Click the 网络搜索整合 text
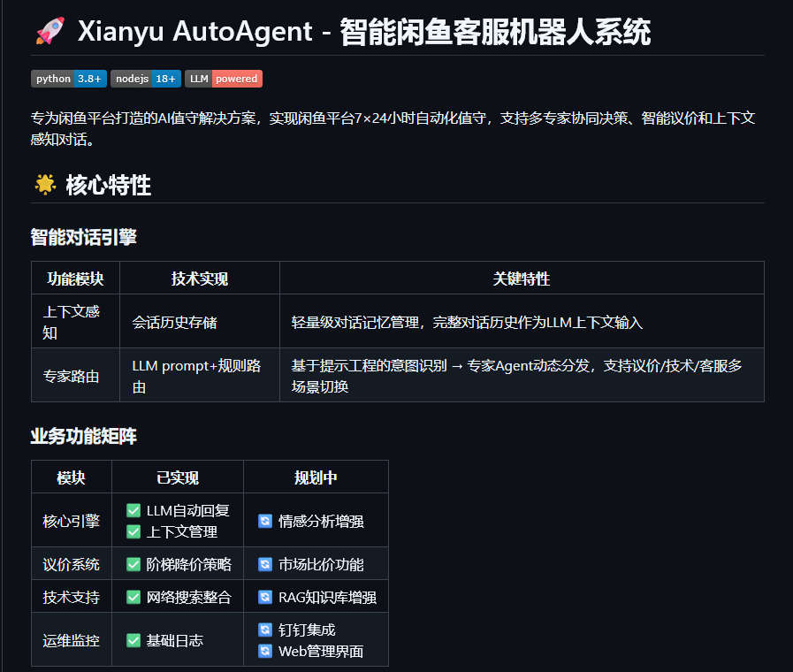Viewport: 793px width, 672px height. (188, 597)
